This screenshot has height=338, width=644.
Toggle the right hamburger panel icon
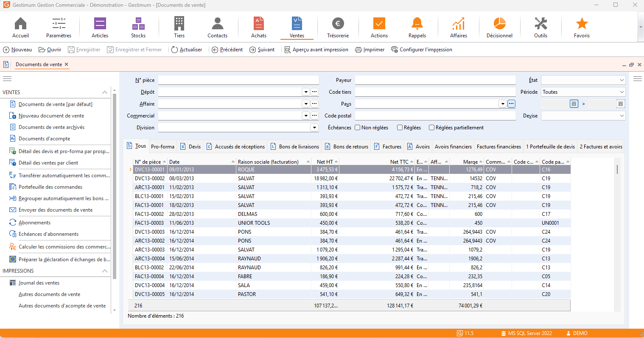coord(638,78)
